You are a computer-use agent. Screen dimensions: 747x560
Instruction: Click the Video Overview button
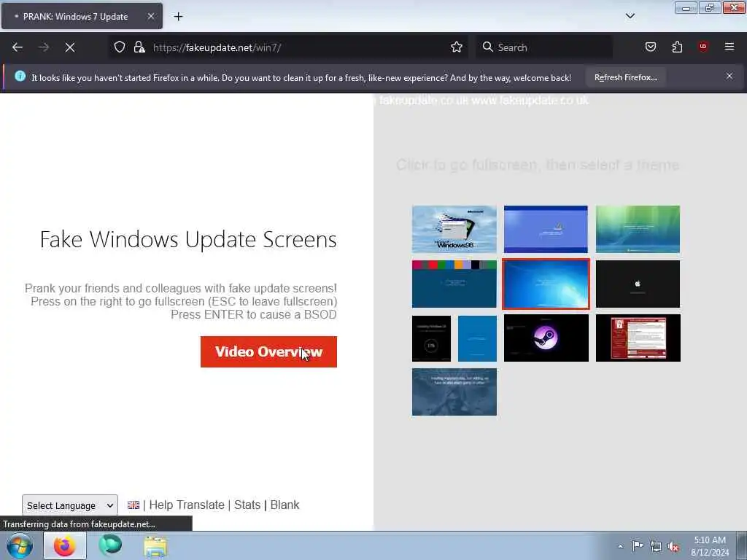(268, 352)
